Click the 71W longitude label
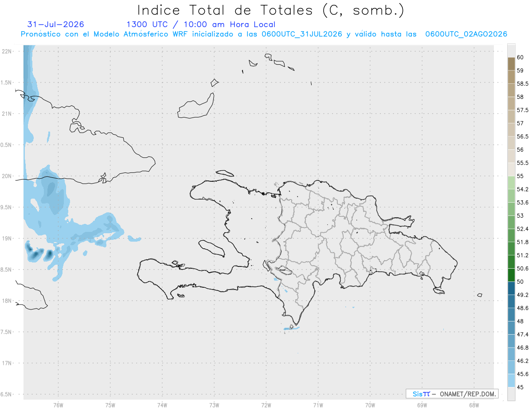 click(318, 405)
